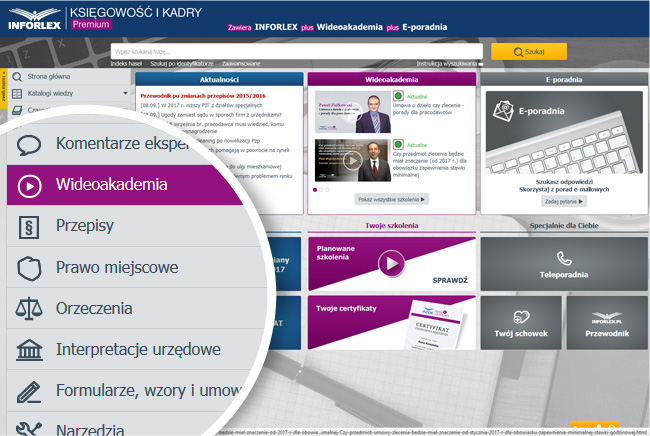Click SPRAWDŹ on the Planowane szkolenia tile
Screen dimensions: 650x436
(x=450, y=281)
